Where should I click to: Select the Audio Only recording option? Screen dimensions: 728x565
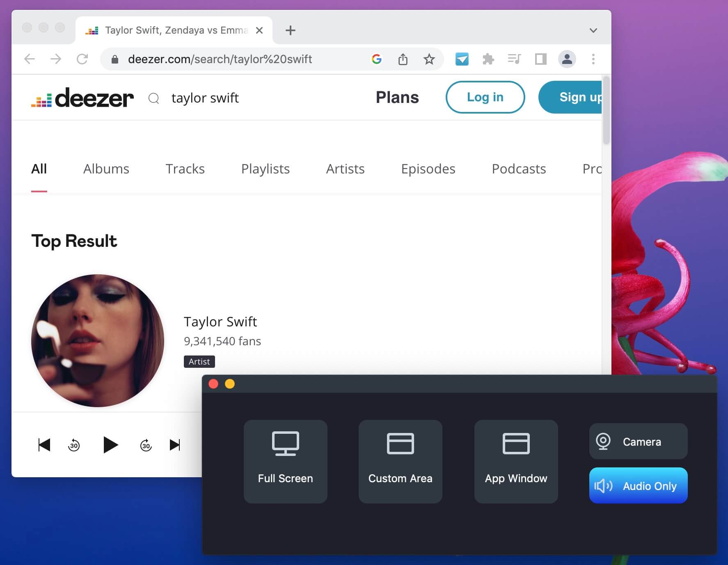pyautogui.click(x=639, y=485)
